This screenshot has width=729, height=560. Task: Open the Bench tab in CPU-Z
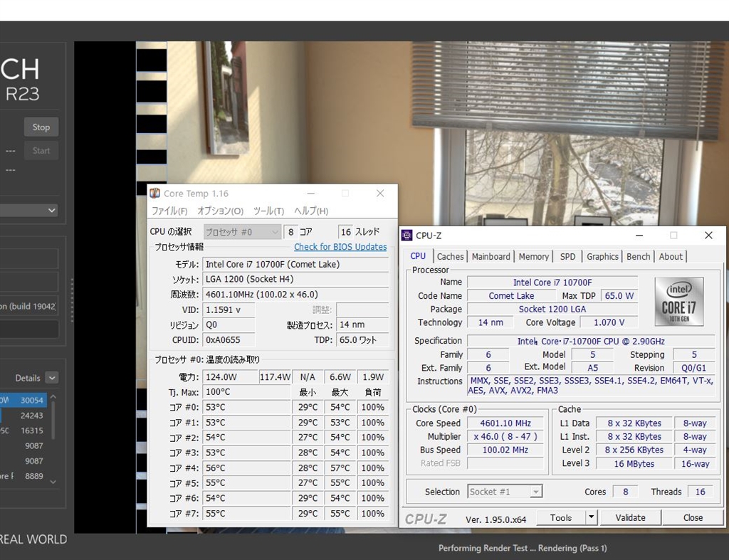(638, 256)
